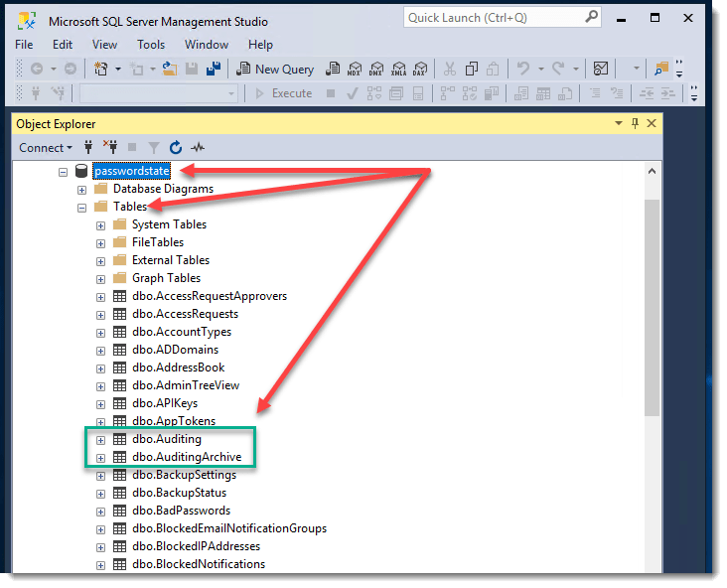Click the Parse checkmark icon

pos(353,93)
